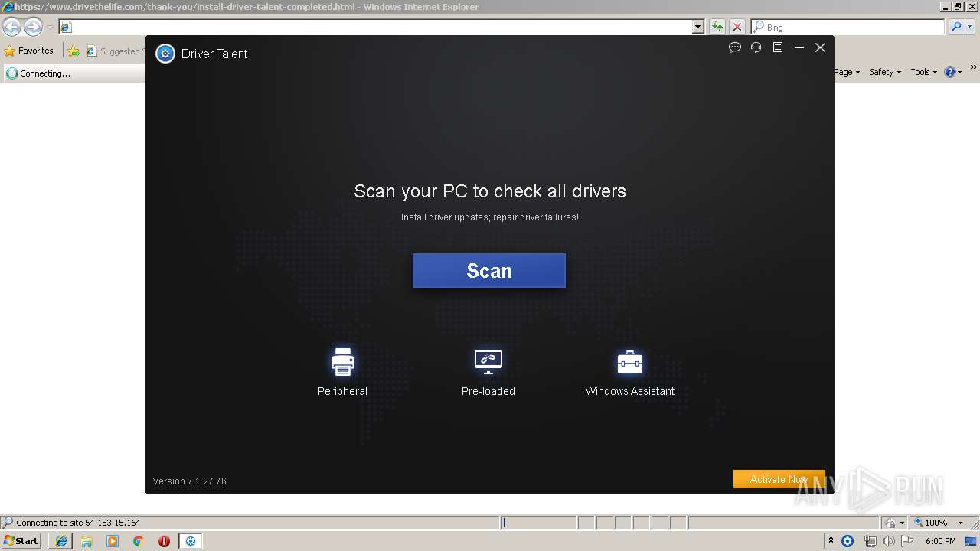This screenshot has width=980, height=551.
Task: Switch to Driver Talent taskbar button
Action: pos(191,541)
